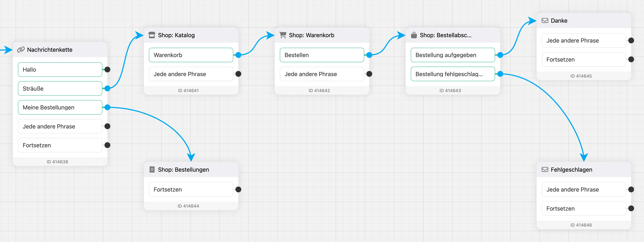644x242 pixels.
Task: Click the connector dot of Shop: Bestellungen Fortsetzen
Action: coord(239,190)
